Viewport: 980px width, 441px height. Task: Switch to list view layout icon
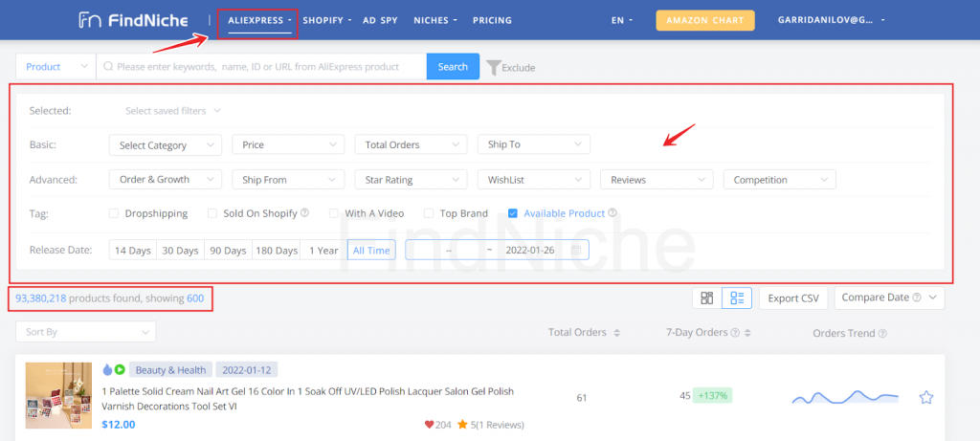[737, 298]
